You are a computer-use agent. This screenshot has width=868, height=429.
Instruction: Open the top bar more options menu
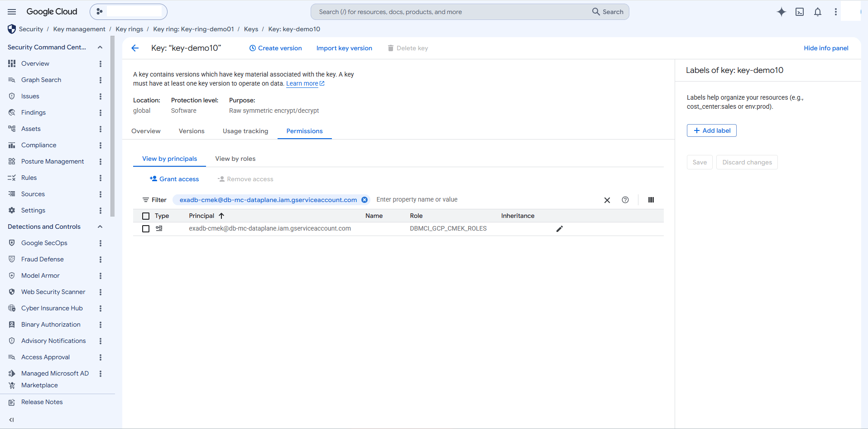836,12
